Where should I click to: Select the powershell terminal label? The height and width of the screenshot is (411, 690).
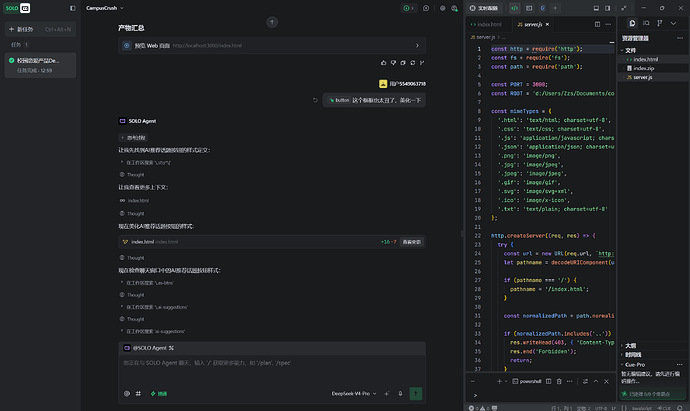coord(527,382)
